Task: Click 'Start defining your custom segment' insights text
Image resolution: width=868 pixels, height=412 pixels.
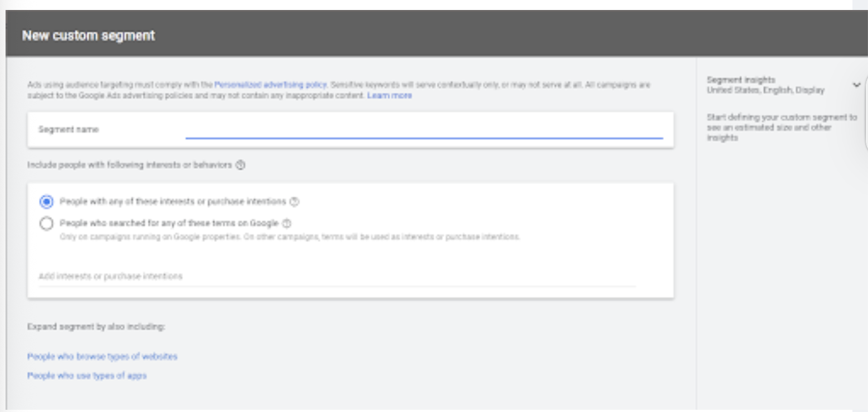Action: tap(781, 128)
